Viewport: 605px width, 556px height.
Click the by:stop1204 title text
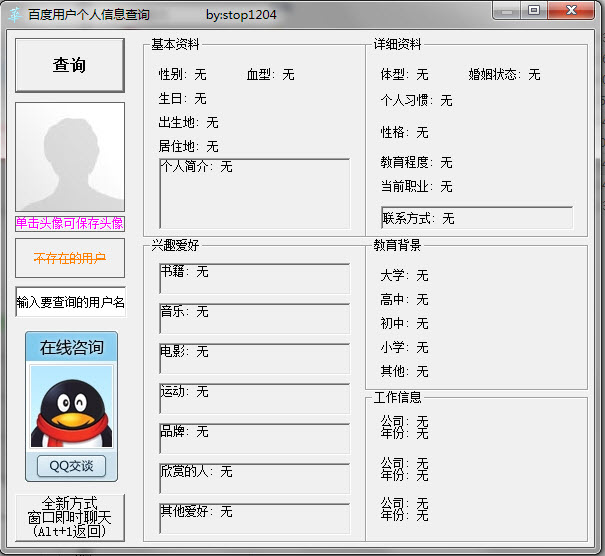pos(241,15)
